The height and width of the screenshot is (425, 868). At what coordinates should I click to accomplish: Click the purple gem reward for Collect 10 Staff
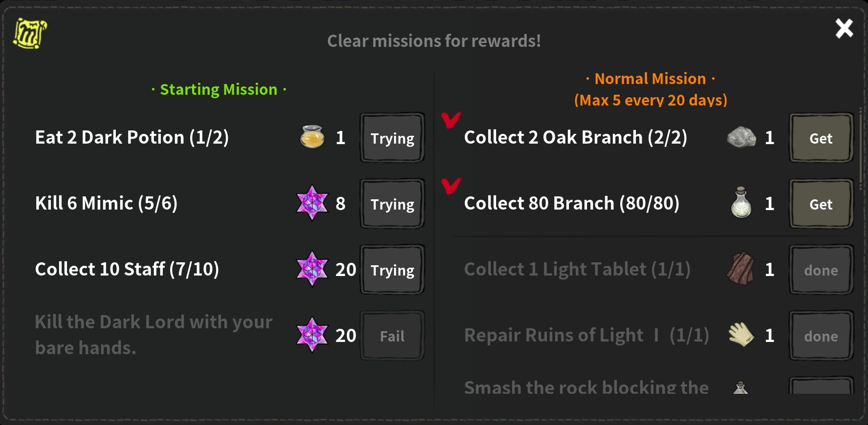click(x=312, y=269)
